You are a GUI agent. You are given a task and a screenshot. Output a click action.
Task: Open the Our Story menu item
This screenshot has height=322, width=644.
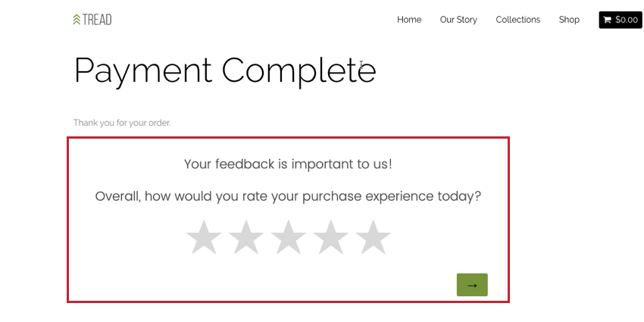(x=458, y=20)
